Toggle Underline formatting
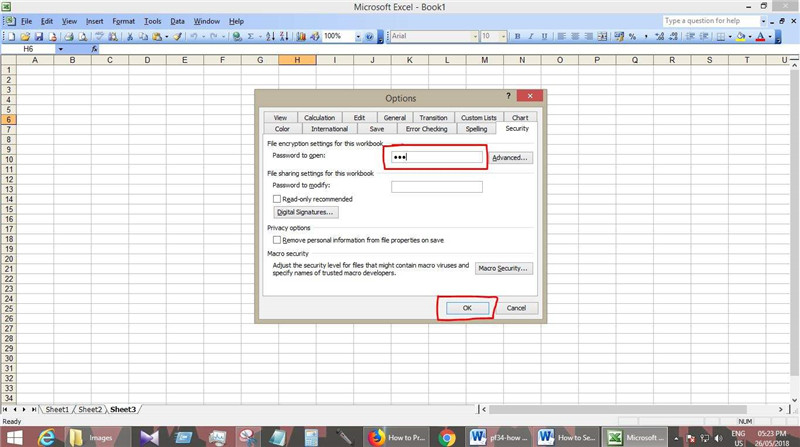Image resolution: width=800 pixels, height=447 pixels. [544, 36]
